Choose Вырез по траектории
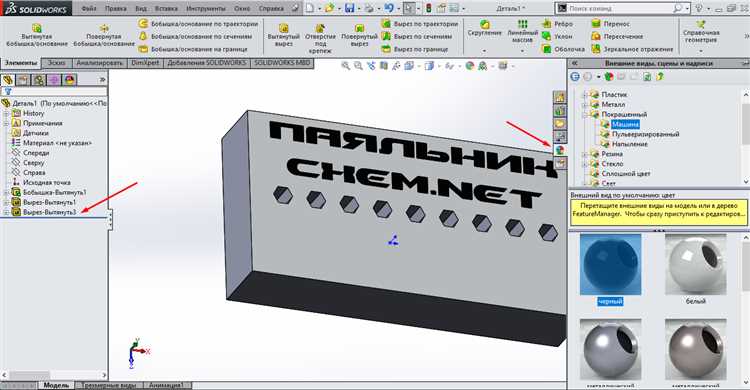This screenshot has width=750, height=390. (419, 23)
